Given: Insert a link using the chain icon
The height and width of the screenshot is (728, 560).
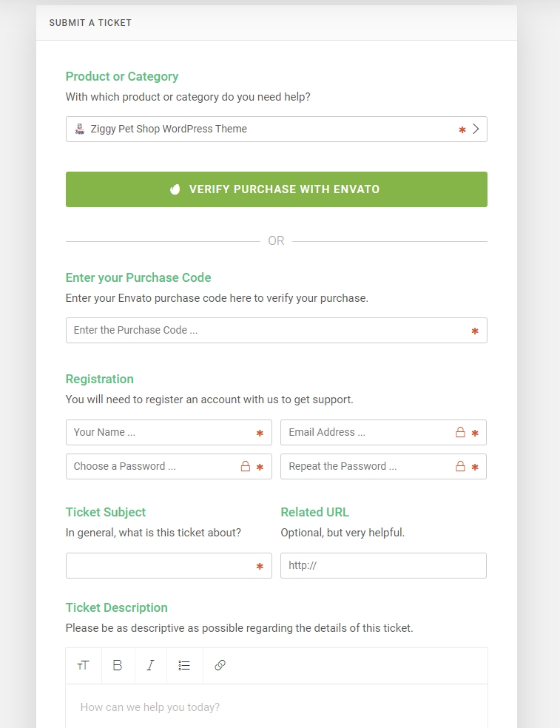Looking at the screenshot, I should click(x=220, y=666).
